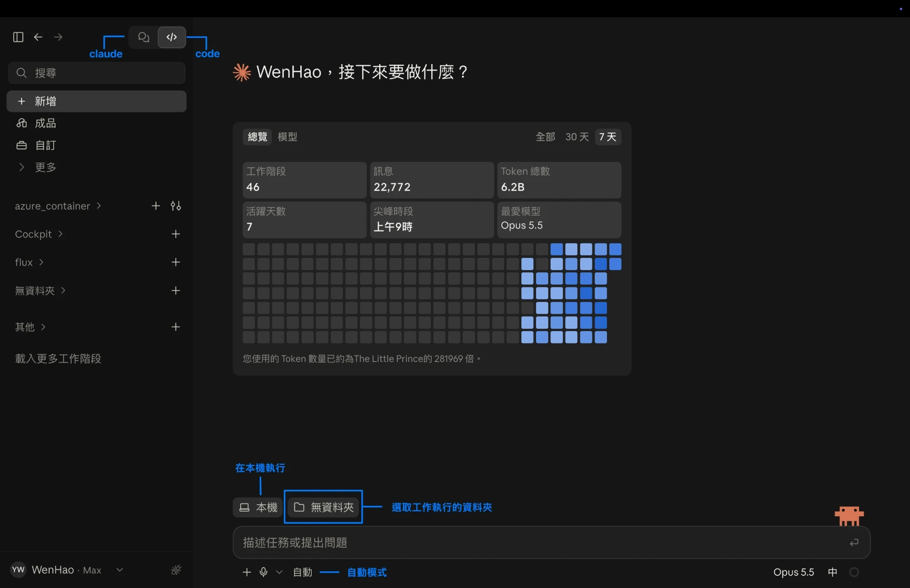This screenshot has height=588, width=910.
Task: Click 載入更多工作階段 link
Action: (x=58, y=359)
